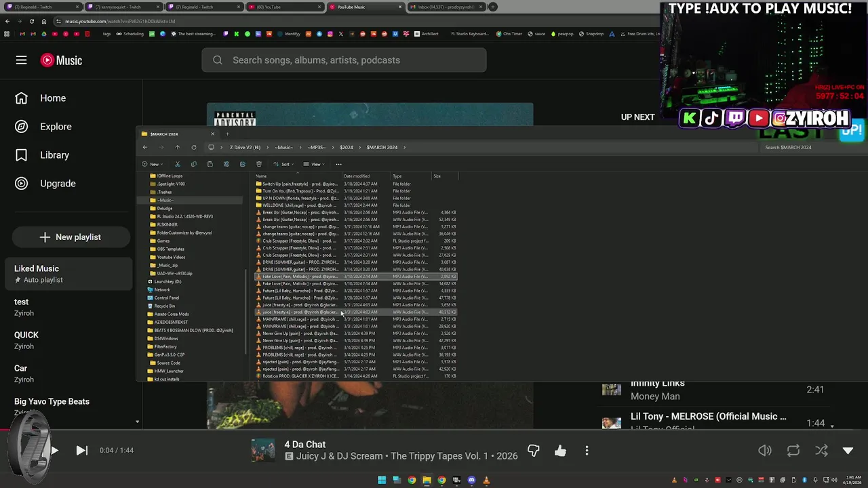
Task: Go up one folder level in Explorer
Action: coord(178,147)
